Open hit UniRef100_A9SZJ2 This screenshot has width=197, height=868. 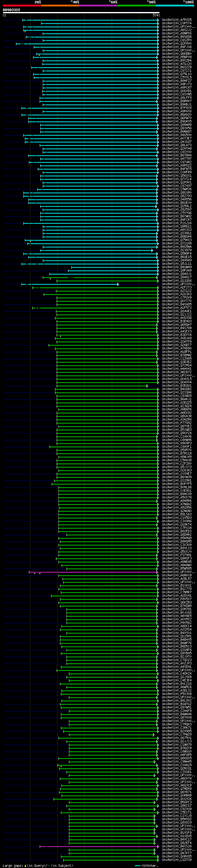(177, 30)
